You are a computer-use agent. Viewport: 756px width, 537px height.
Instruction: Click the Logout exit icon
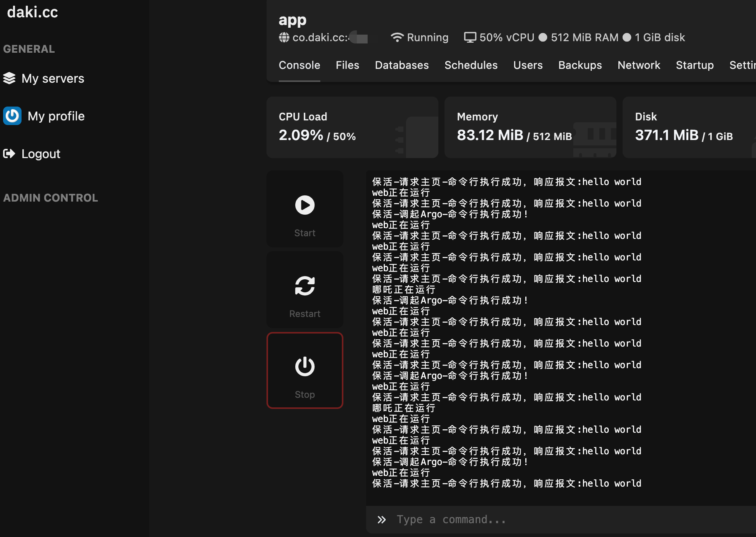pos(9,153)
